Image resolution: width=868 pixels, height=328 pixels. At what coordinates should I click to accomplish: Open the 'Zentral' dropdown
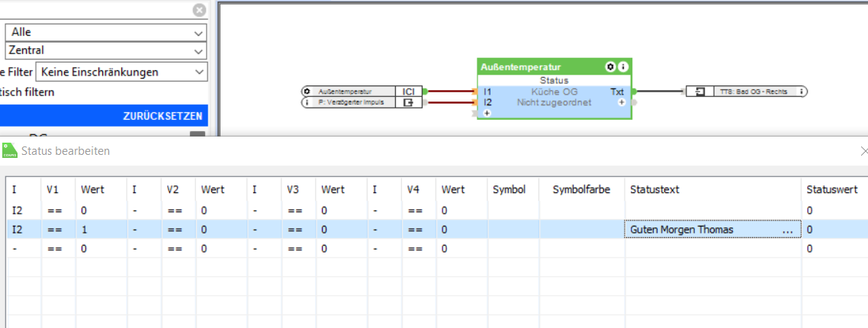[106, 50]
